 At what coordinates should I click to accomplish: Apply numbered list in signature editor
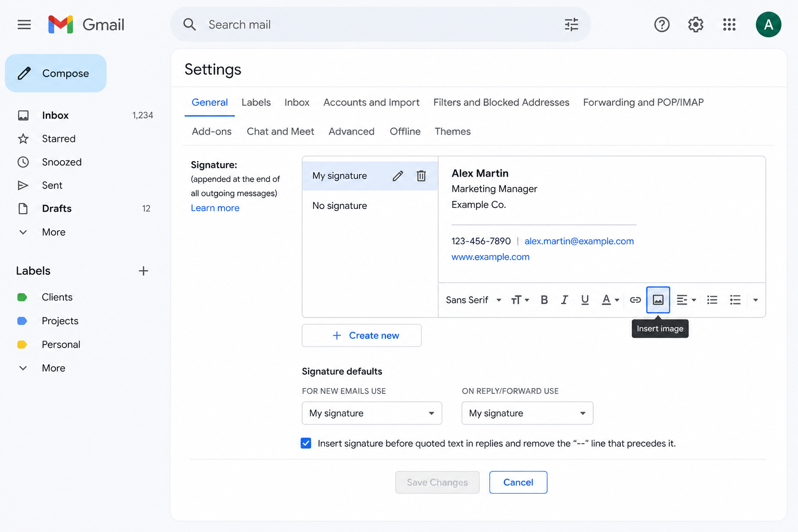tap(712, 300)
